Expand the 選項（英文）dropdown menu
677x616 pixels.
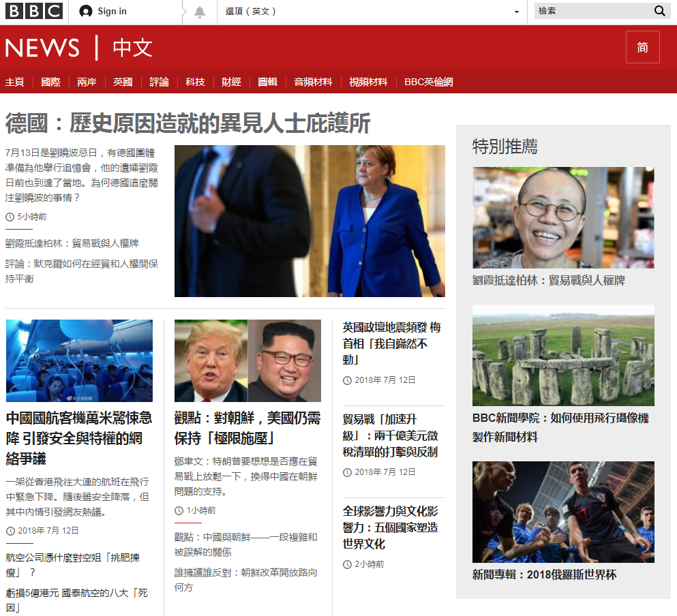[x=251, y=12]
